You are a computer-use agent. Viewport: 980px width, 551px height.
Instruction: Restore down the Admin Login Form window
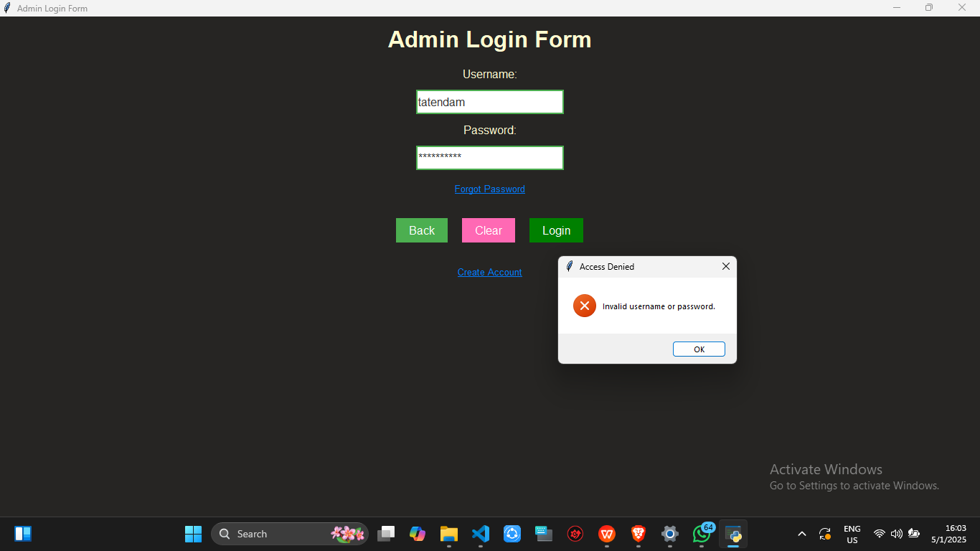coord(929,8)
